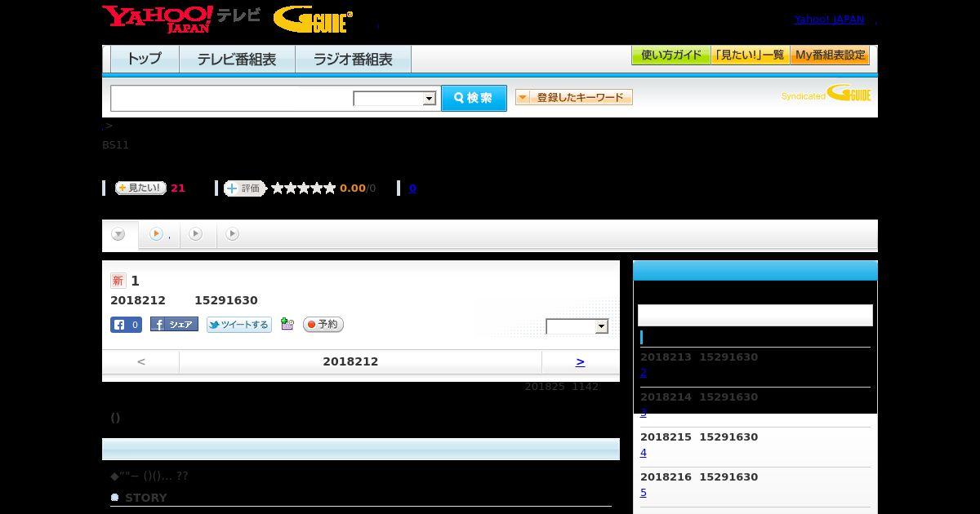The width and height of the screenshot is (980, 514).
Task: Click the fourth gray arrow tab
Action: tap(233, 234)
